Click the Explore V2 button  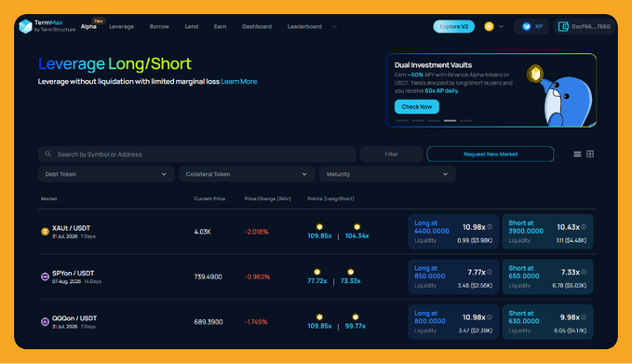[454, 27]
